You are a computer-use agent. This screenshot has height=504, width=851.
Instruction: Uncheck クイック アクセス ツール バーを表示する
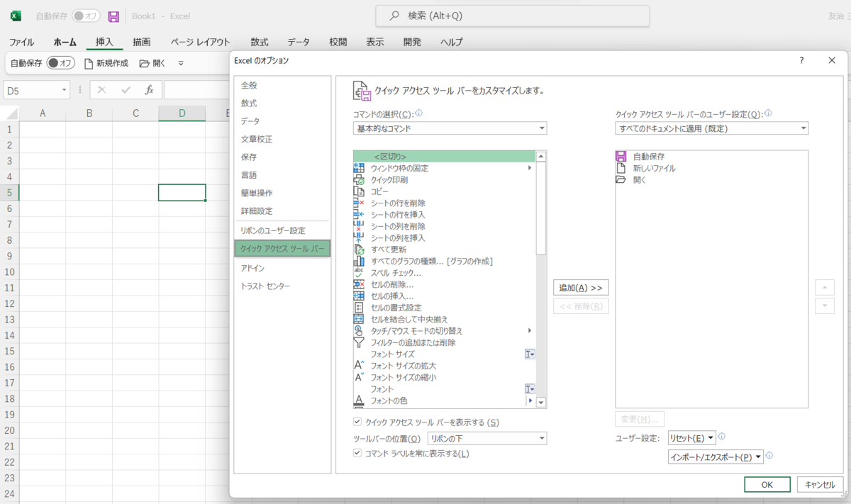click(x=357, y=422)
